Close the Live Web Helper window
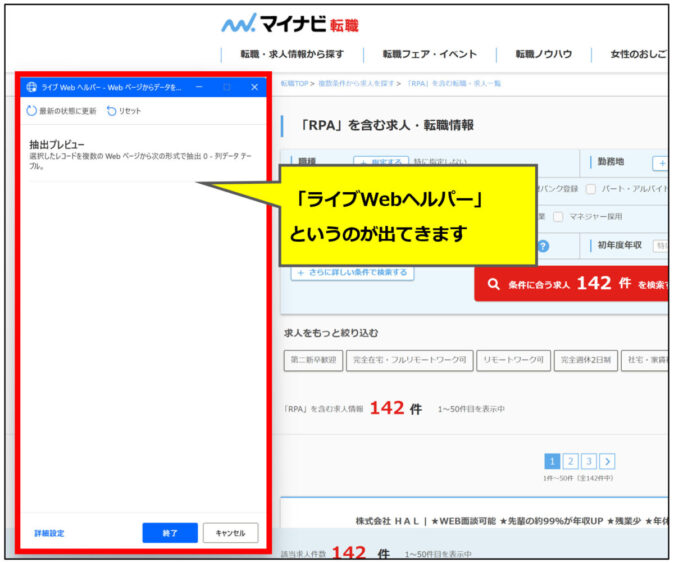The width and height of the screenshot is (674, 563). (254, 87)
